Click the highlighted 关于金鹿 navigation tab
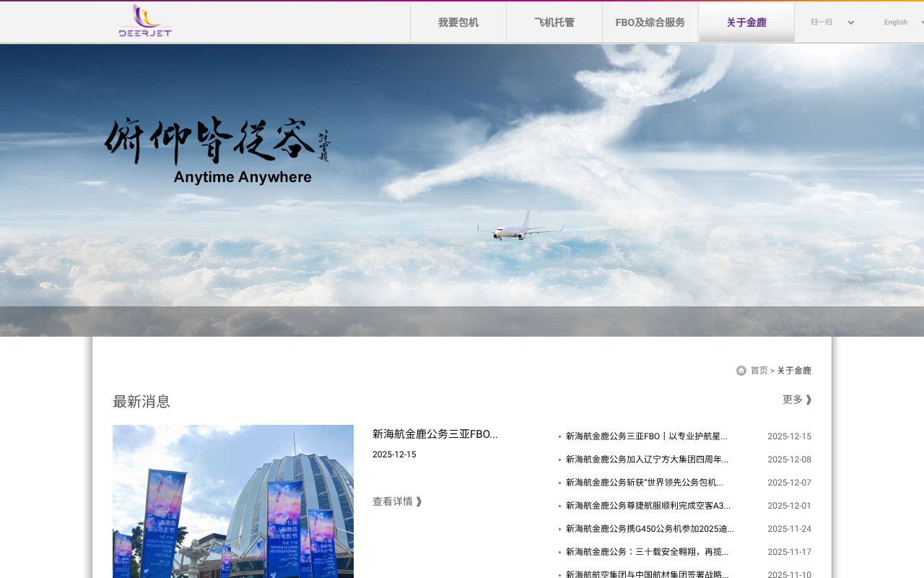Image resolution: width=924 pixels, height=578 pixels. point(746,22)
